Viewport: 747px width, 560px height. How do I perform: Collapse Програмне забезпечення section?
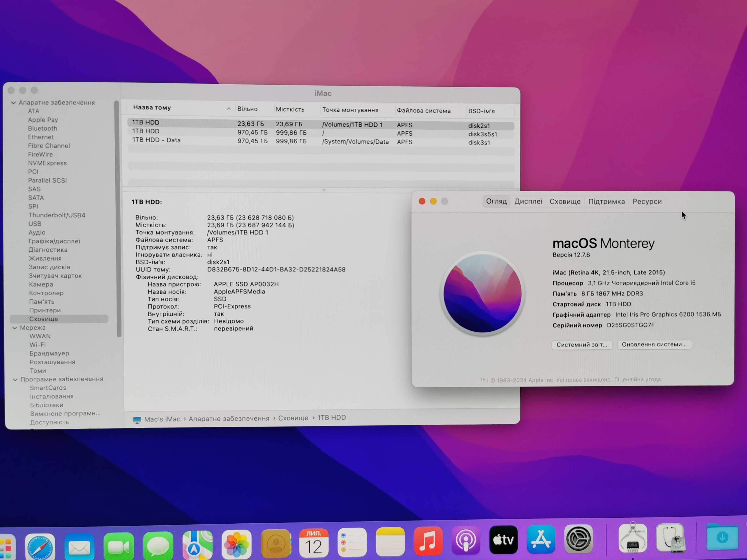point(15,379)
